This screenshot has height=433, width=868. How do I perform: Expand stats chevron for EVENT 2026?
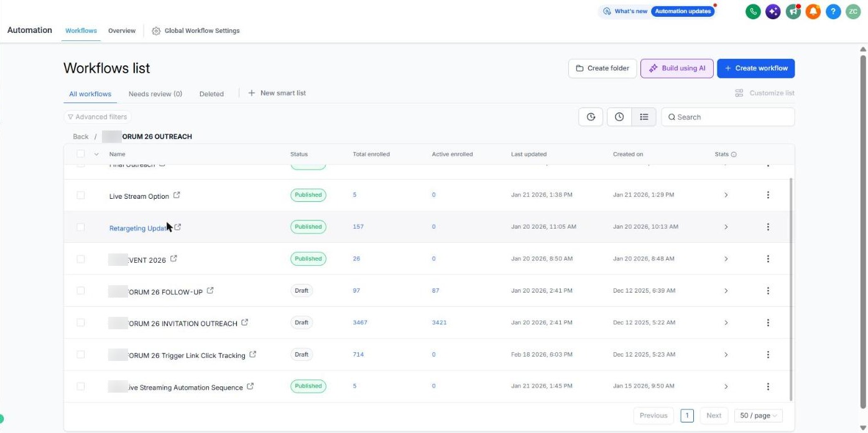(726, 259)
